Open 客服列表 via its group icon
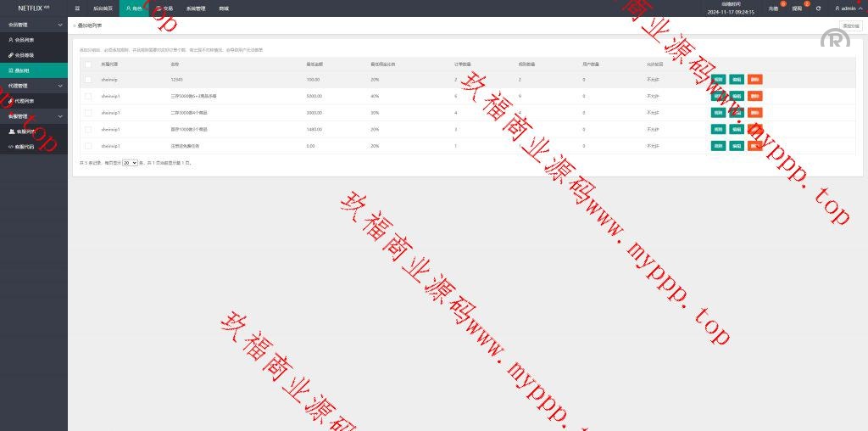The width and height of the screenshot is (868, 431). click(x=11, y=132)
